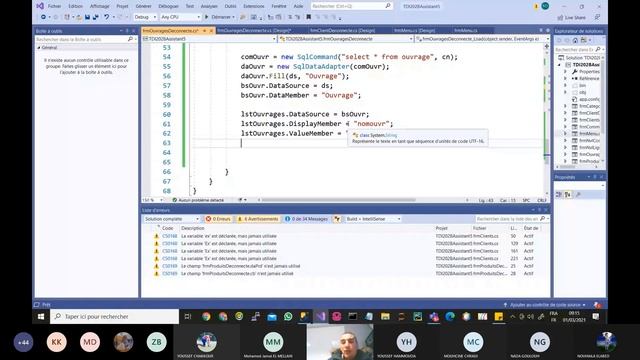Open the Fichier menu
This screenshot has width=640, height=360.
click(x=54, y=7)
